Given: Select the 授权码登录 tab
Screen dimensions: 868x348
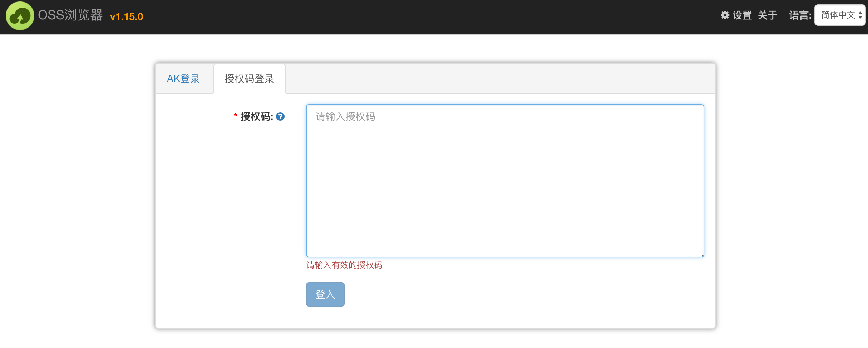Looking at the screenshot, I should coord(249,78).
